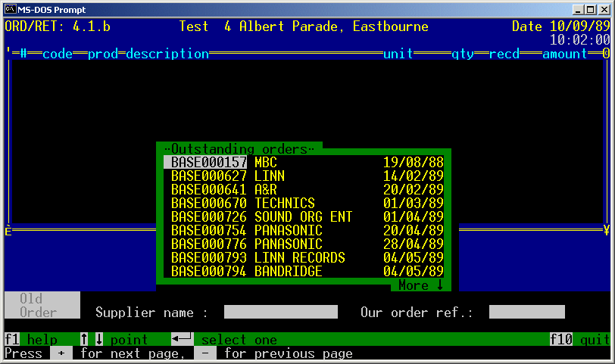The width and height of the screenshot is (615, 364).
Task: Click the date 01/03/89
Action: pos(414,203)
